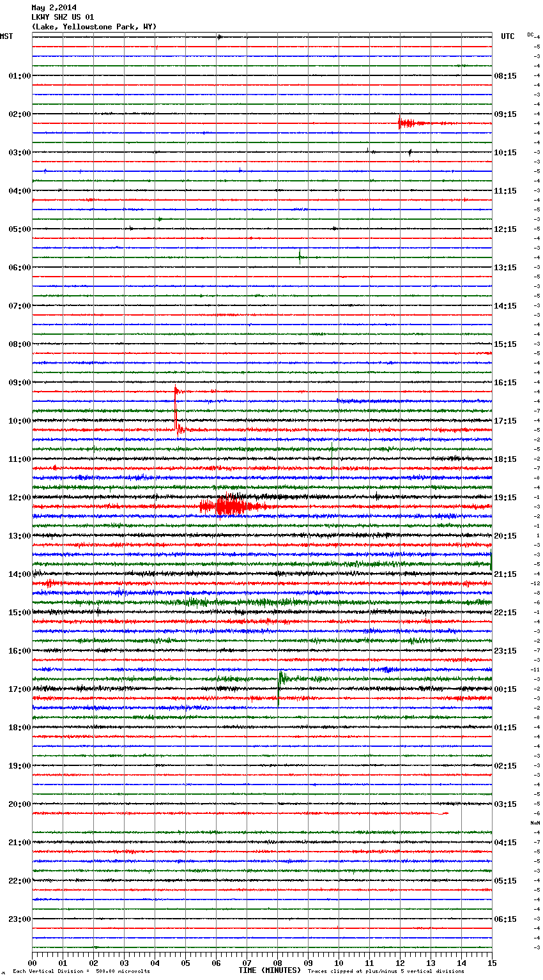Select the 07:00 MST time label
Image resolution: width=543 pixels, height=980 pixels.
click(20, 306)
